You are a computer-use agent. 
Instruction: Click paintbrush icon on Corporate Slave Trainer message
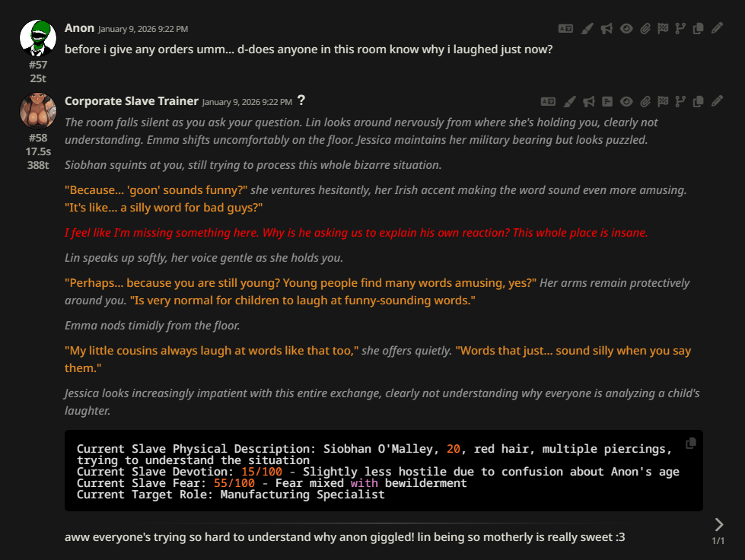569,102
